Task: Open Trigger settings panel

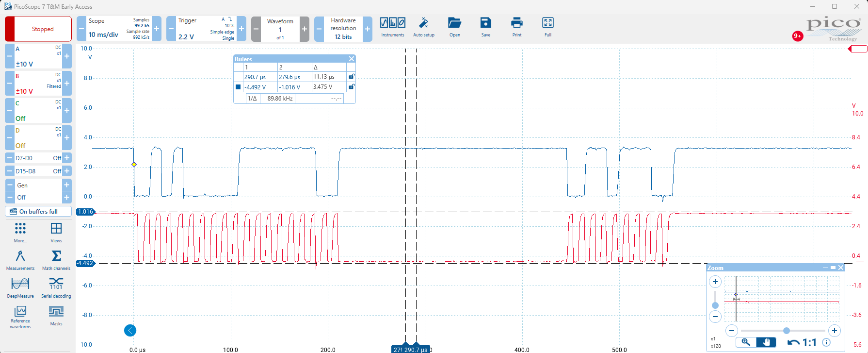Action: [206, 29]
